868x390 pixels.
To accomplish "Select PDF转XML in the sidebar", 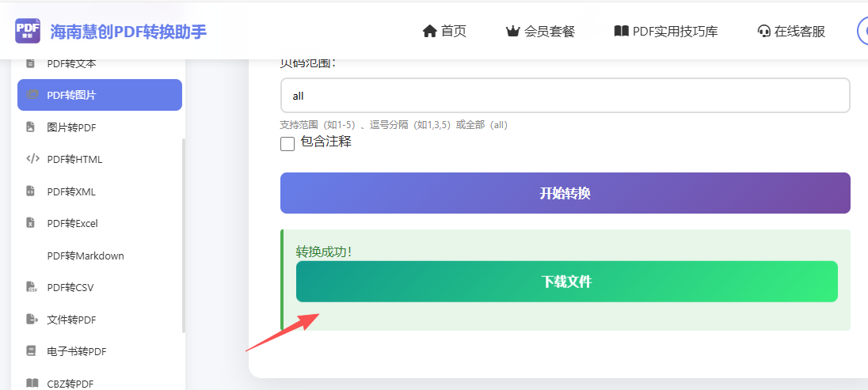I will [x=100, y=191].
